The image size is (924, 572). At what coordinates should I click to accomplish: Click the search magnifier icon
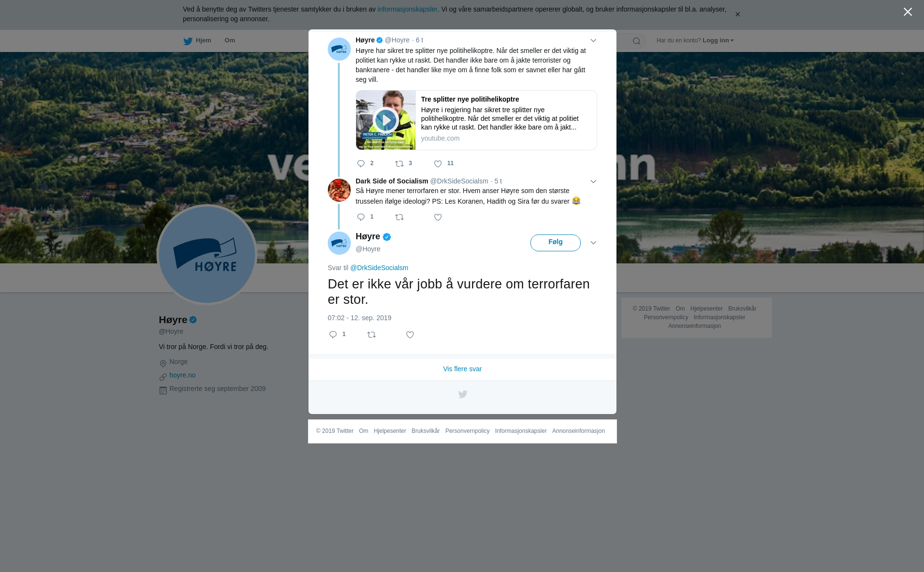pos(637,41)
